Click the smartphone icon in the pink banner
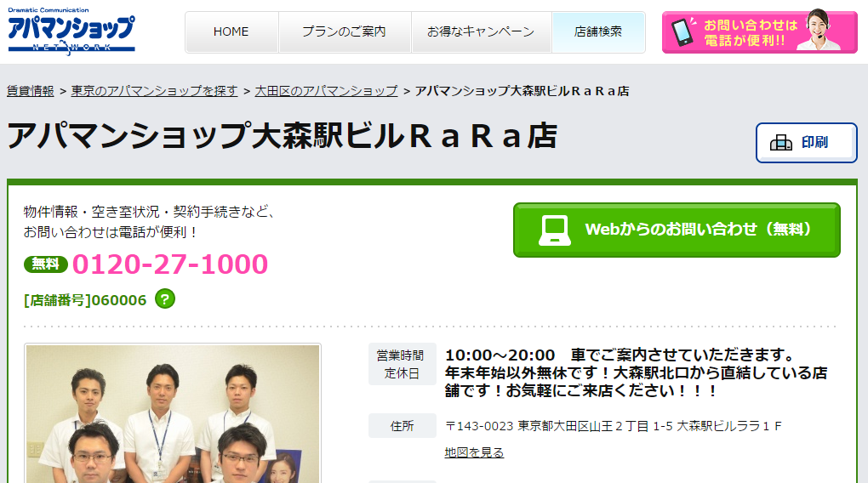 pos(682,31)
